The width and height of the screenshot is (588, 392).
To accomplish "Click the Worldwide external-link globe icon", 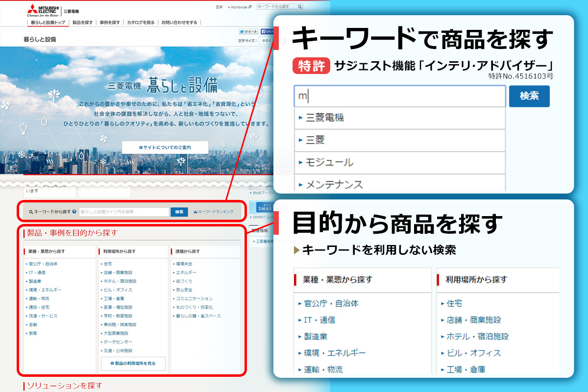I will (249, 7).
